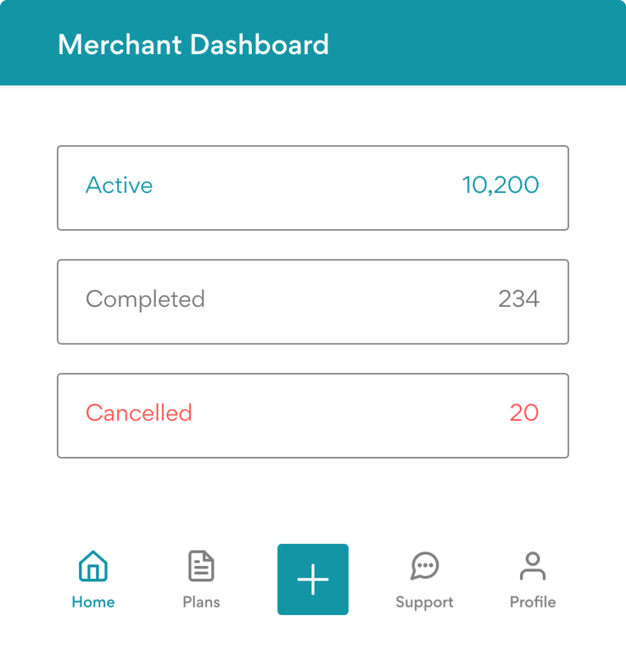Open the Active orders card

click(312, 188)
